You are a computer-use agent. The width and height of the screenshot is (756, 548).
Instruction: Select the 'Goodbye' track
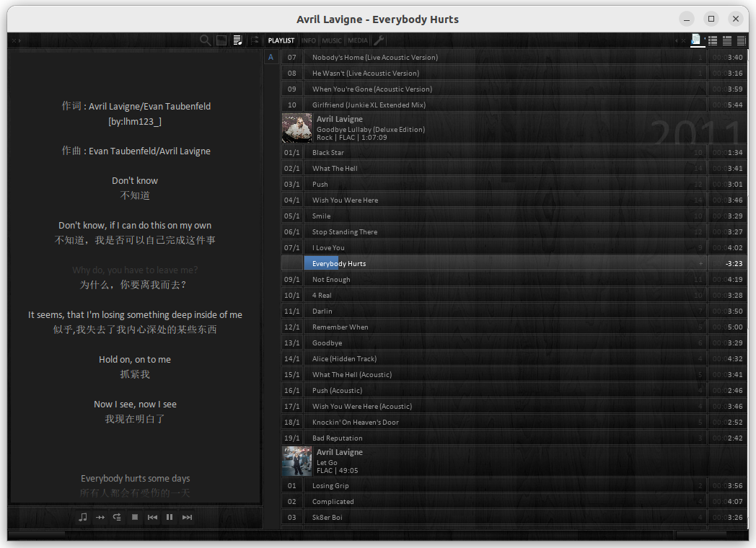514,343
